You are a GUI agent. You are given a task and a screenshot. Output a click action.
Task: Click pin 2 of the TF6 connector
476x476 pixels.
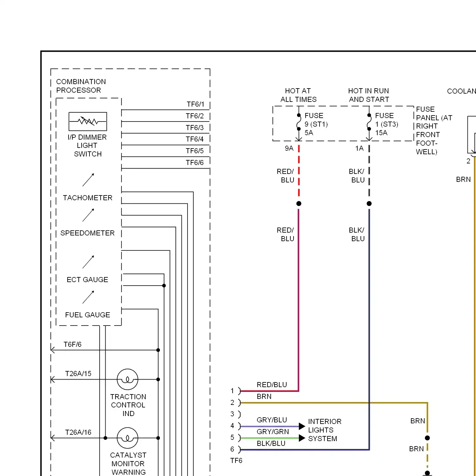232,402
